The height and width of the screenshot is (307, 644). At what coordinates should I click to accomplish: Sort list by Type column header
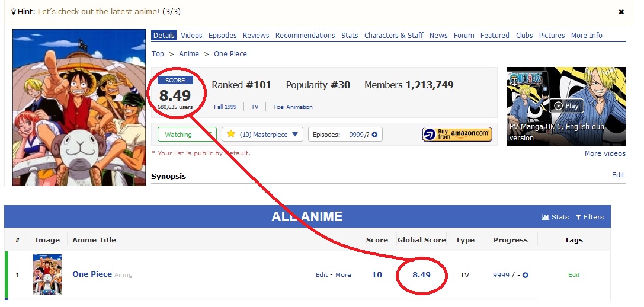(x=465, y=240)
